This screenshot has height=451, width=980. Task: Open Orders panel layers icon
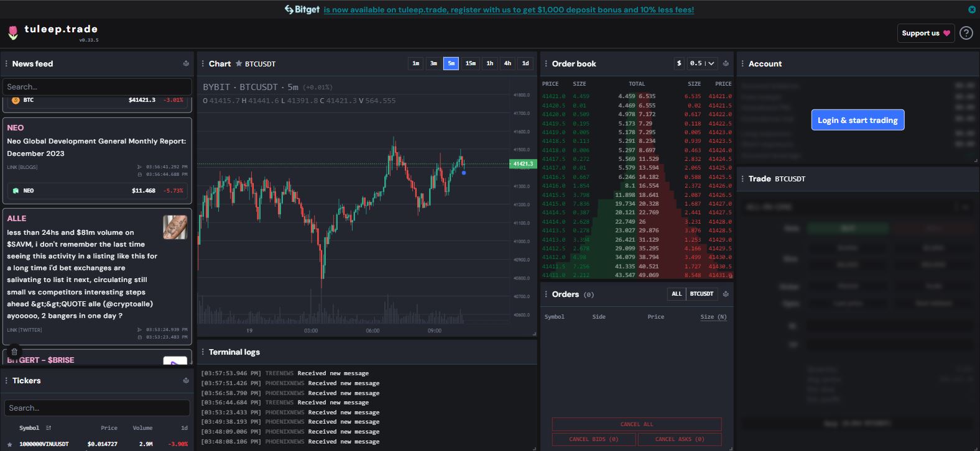pyautogui.click(x=726, y=294)
